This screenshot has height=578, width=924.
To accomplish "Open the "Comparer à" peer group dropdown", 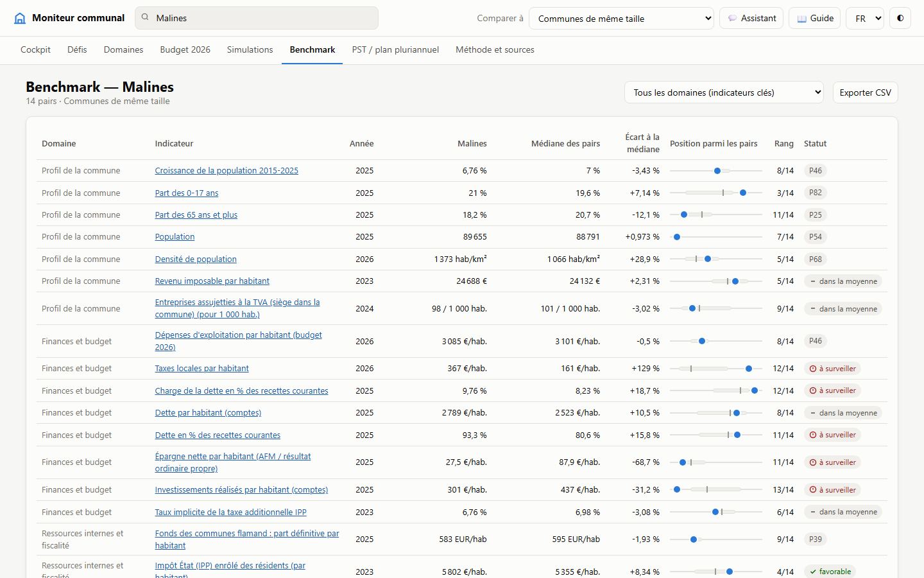I will [x=621, y=18].
